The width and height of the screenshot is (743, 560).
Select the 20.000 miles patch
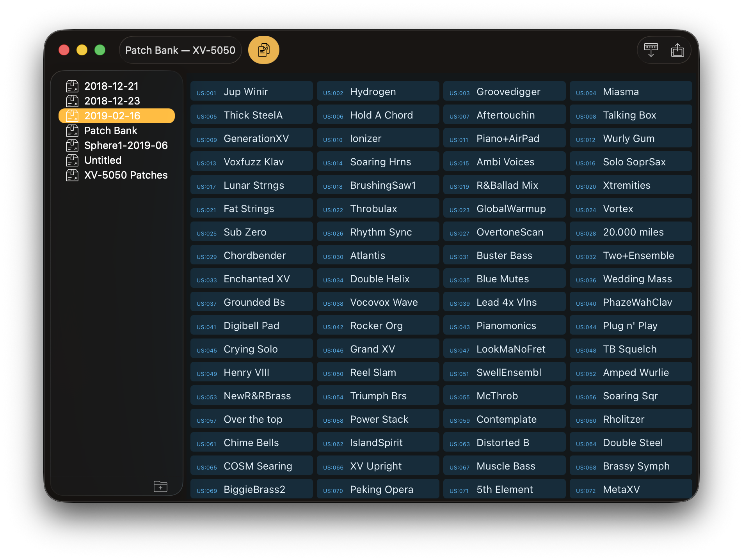click(x=631, y=232)
